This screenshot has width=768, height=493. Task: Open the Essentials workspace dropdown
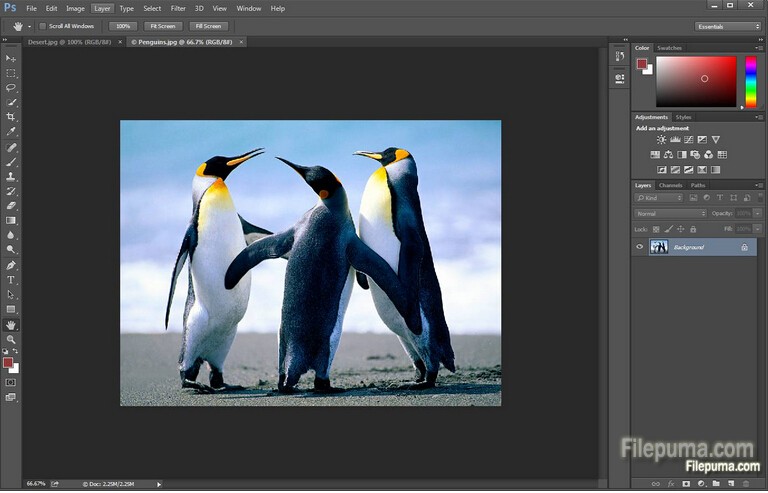click(728, 26)
